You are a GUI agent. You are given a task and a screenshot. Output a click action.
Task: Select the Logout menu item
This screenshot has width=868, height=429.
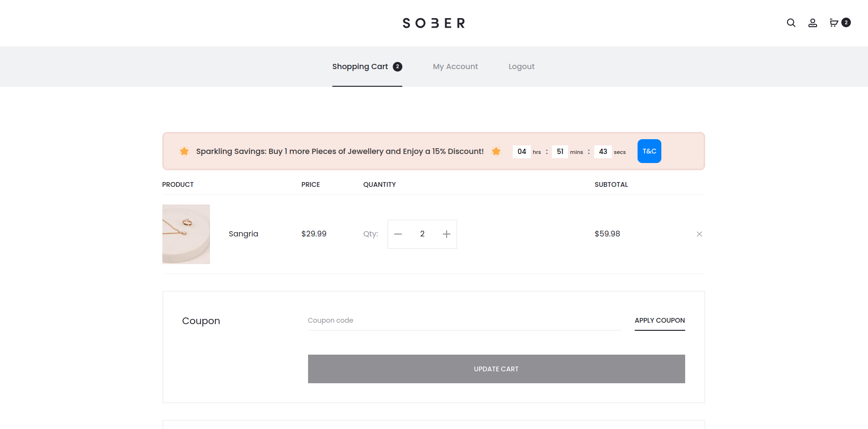coord(521,67)
